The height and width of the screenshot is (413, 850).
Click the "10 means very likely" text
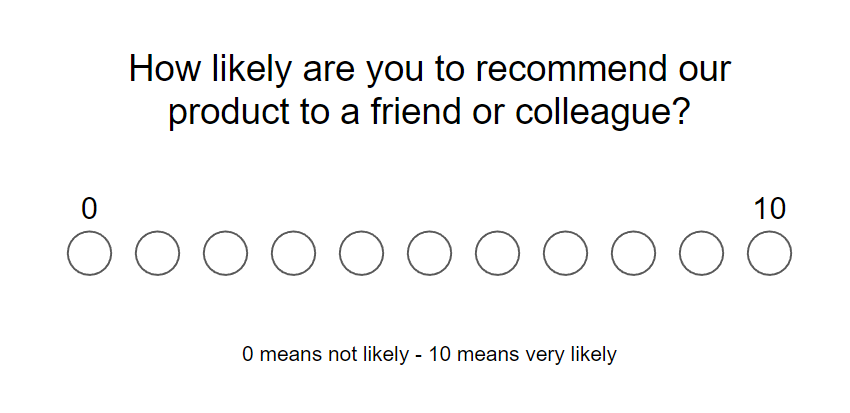(523, 354)
